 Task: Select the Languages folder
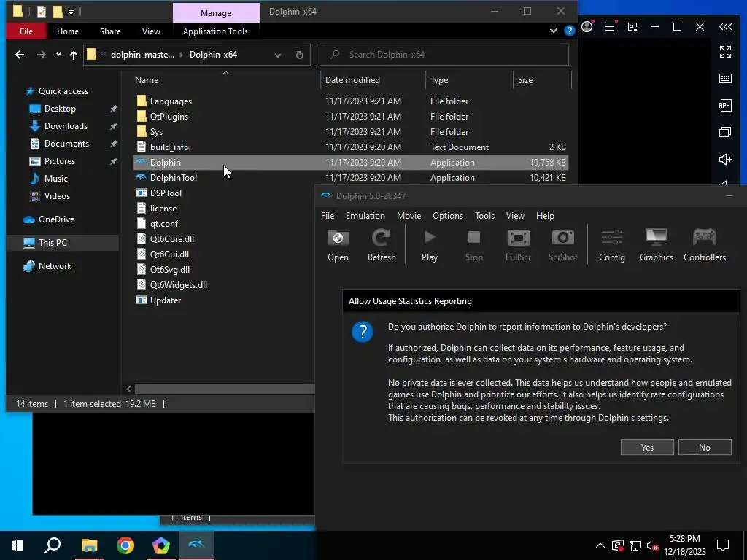[x=350, y=101]
